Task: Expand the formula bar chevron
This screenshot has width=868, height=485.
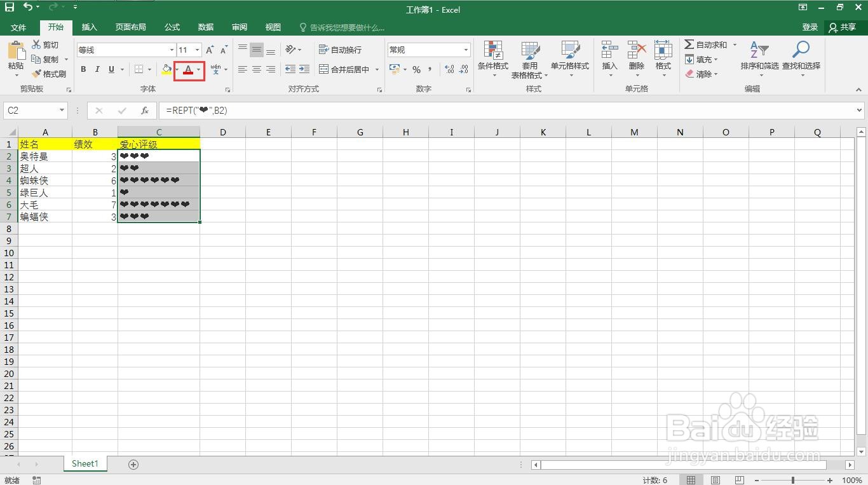Action: 860,111
